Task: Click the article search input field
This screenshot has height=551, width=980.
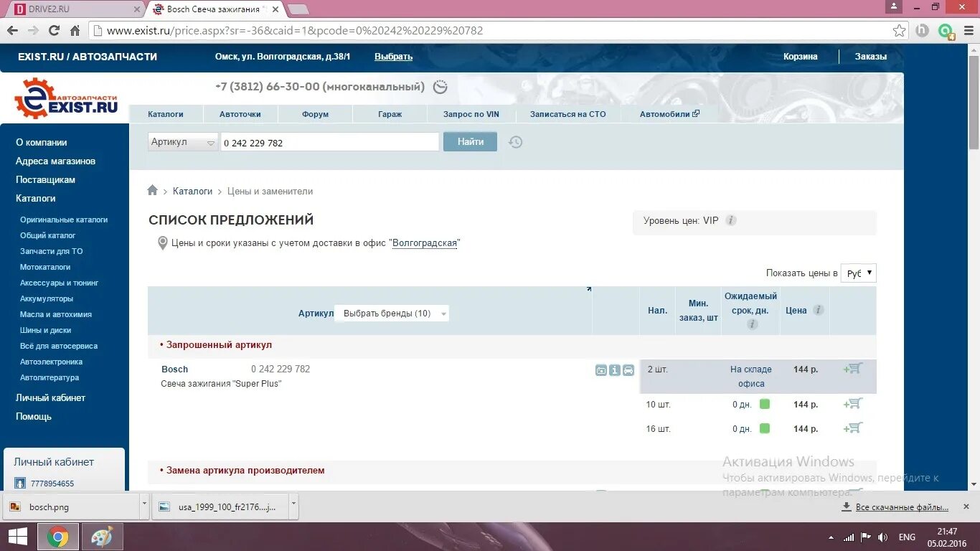Action: 329,142
